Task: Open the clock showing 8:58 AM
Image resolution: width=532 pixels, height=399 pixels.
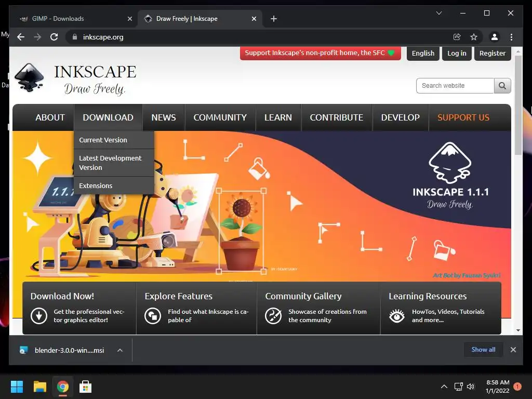Action: tap(497, 387)
